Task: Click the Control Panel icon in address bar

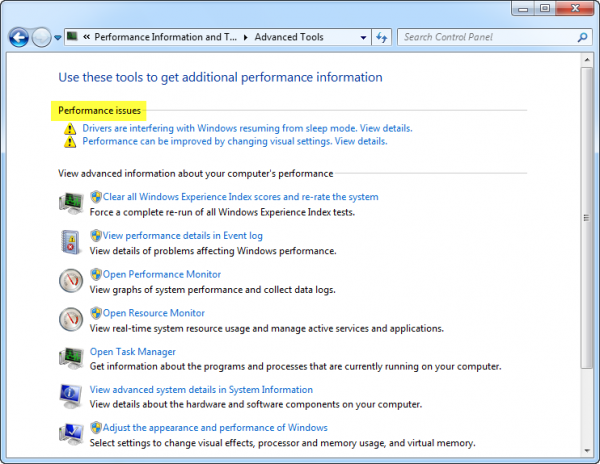Action: point(72,37)
